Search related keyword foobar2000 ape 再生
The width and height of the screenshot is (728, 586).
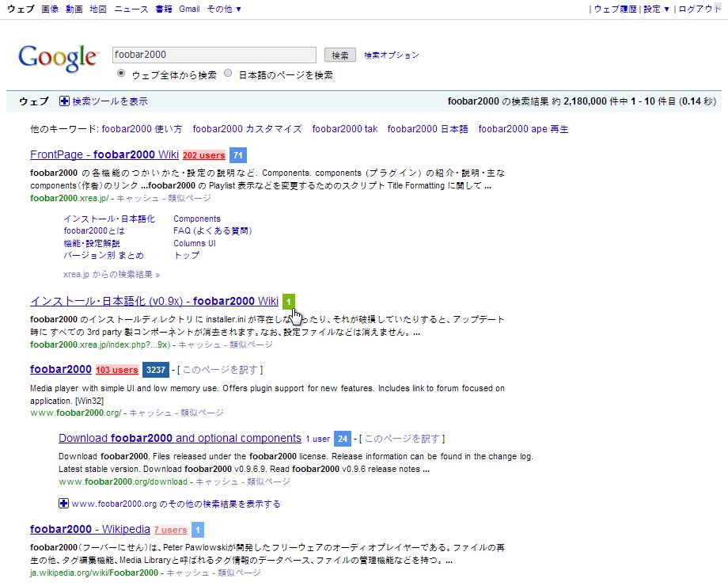click(523, 129)
